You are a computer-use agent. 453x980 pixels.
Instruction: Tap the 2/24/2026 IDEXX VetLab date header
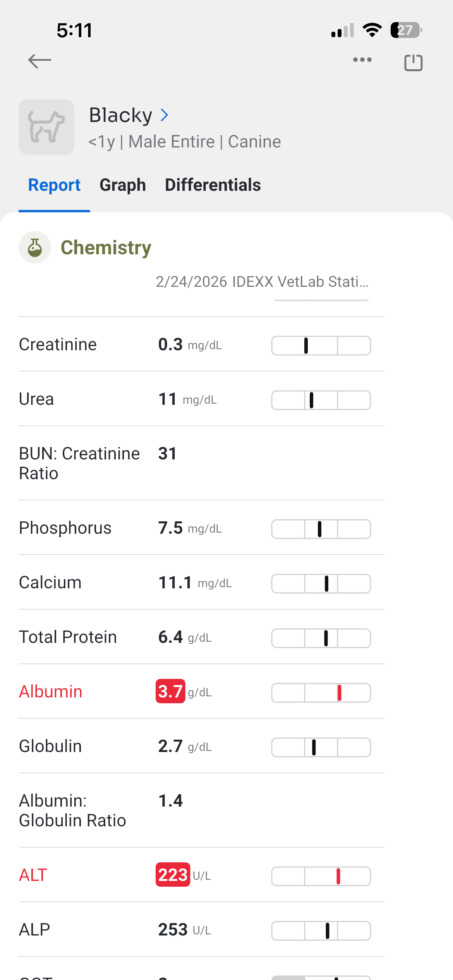tap(262, 282)
